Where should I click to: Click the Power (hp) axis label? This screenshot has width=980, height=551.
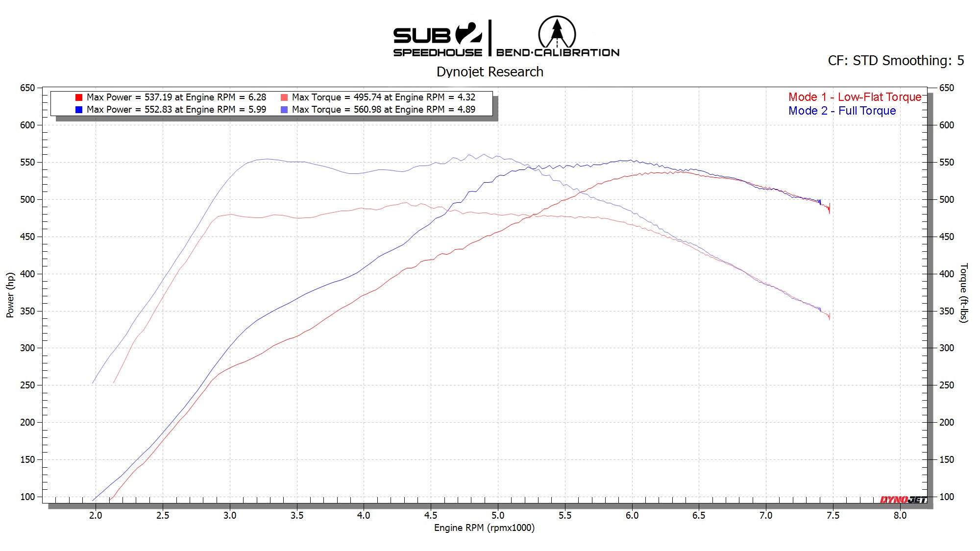[x=10, y=295]
